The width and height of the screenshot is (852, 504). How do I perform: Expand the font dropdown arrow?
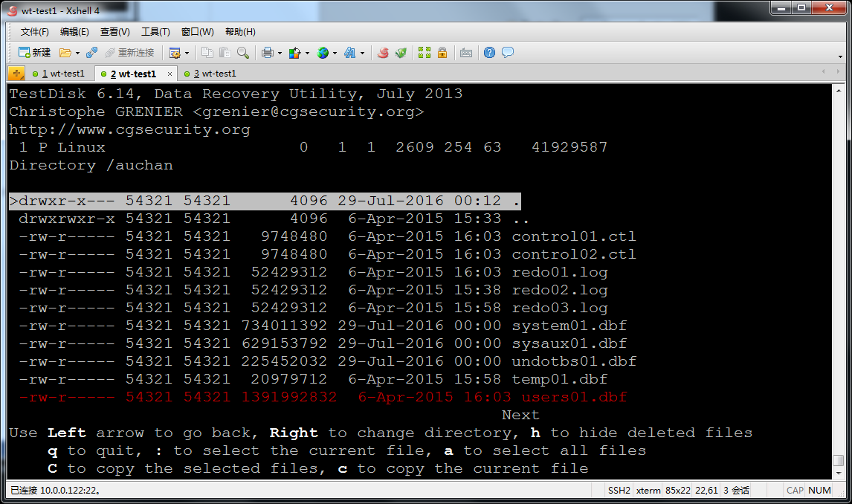[x=362, y=54]
